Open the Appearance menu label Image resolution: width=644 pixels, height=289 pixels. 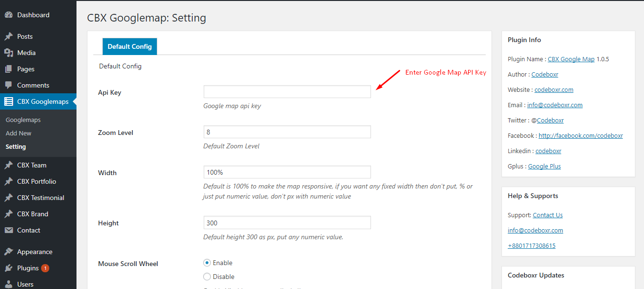pyautogui.click(x=34, y=252)
